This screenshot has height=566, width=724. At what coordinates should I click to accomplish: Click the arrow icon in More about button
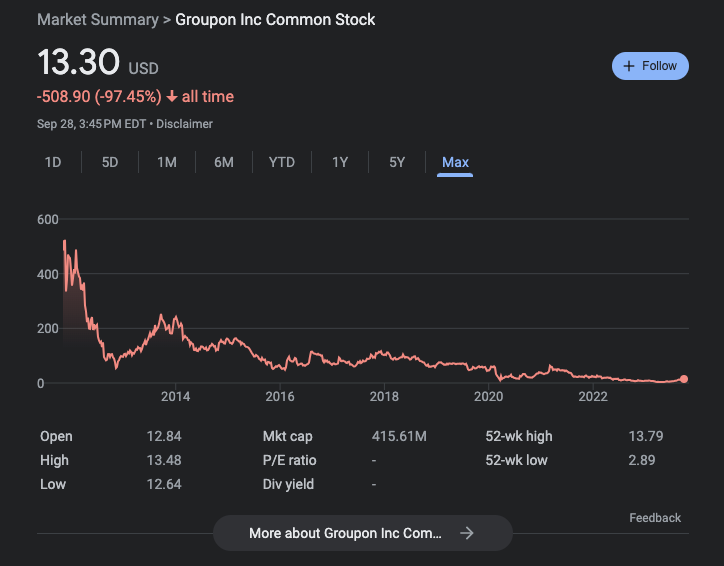pos(467,533)
